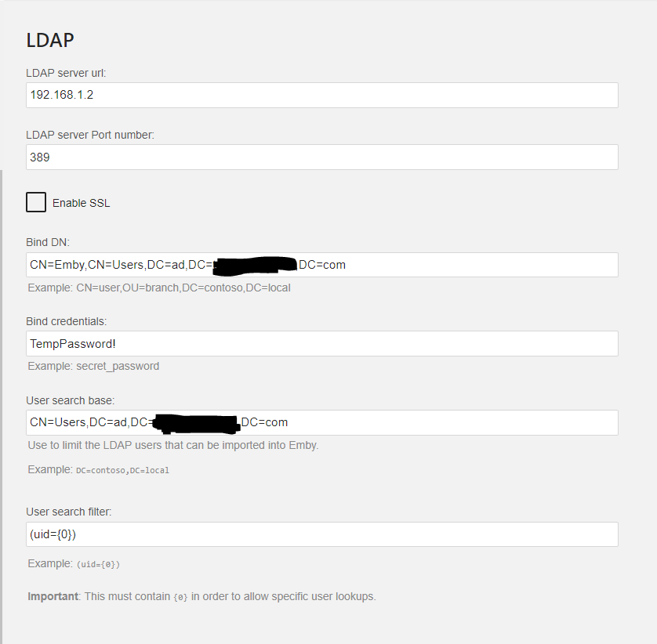Click the "Bind credentials:" label

coord(66,321)
